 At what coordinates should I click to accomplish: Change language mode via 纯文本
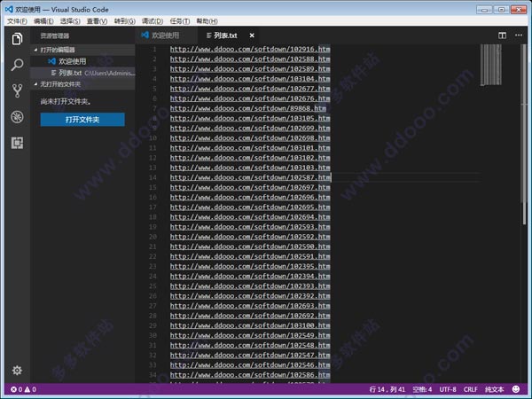coord(495,389)
